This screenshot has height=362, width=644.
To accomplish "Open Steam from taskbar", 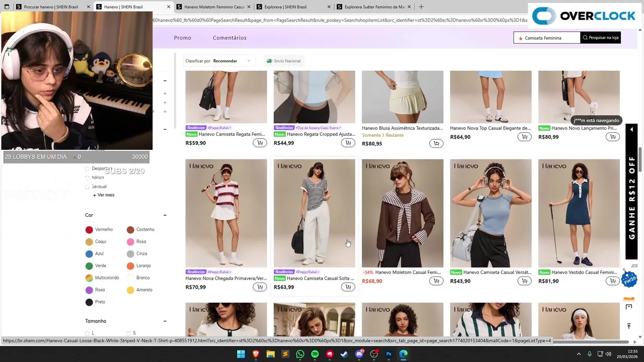I will 344,354.
